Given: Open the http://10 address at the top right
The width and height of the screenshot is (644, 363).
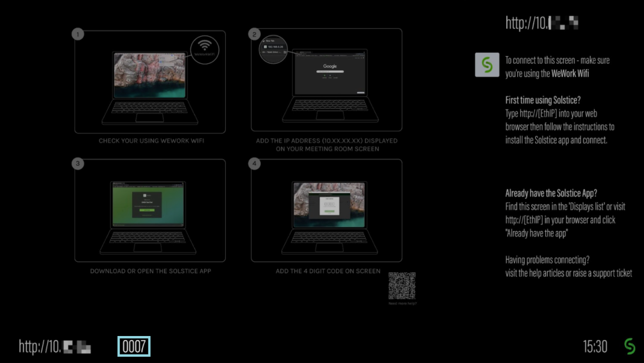Looking at the screenshot, I should point(541,23).
